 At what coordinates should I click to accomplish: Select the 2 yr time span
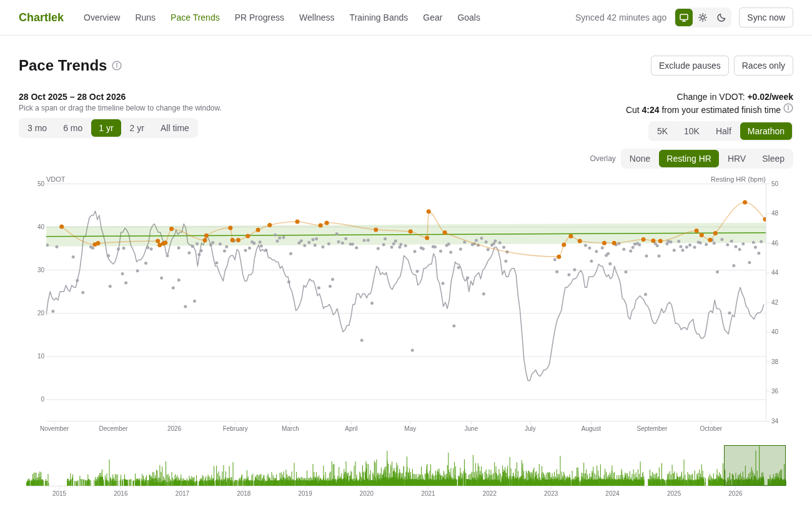pos(137,128)
